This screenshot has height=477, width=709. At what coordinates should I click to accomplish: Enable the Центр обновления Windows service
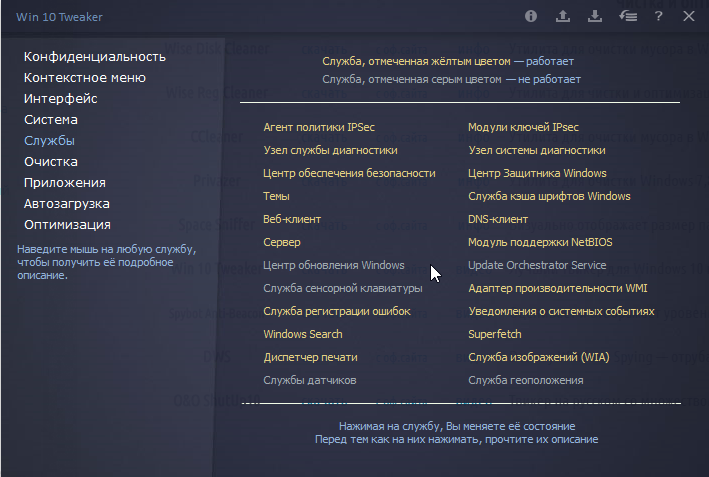[x=334, y=265]
